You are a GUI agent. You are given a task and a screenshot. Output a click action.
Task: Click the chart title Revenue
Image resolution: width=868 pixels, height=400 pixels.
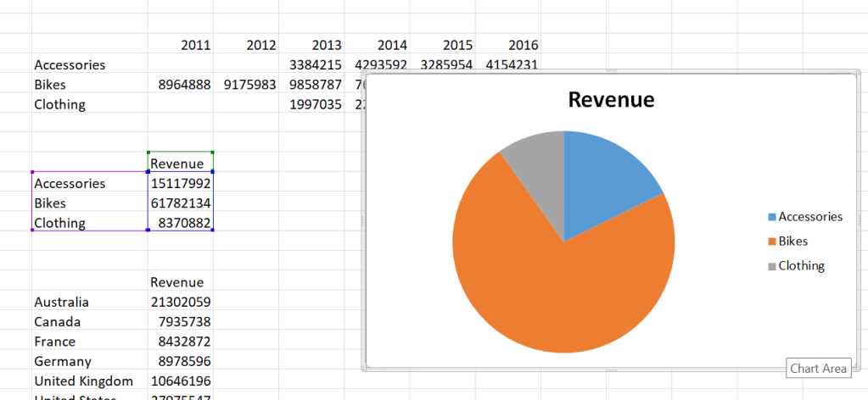coord(611,99)
